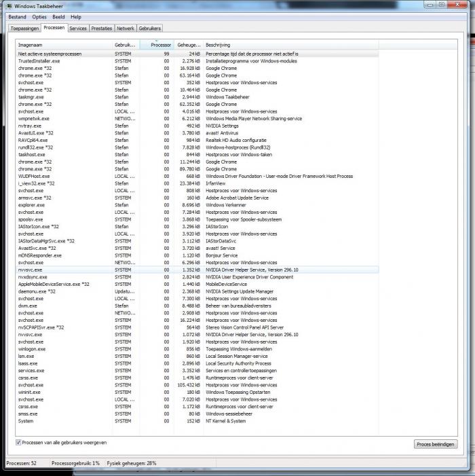Click the 'IrfanView' description text
The image size is (475, 476).
(x=216, y=183)
